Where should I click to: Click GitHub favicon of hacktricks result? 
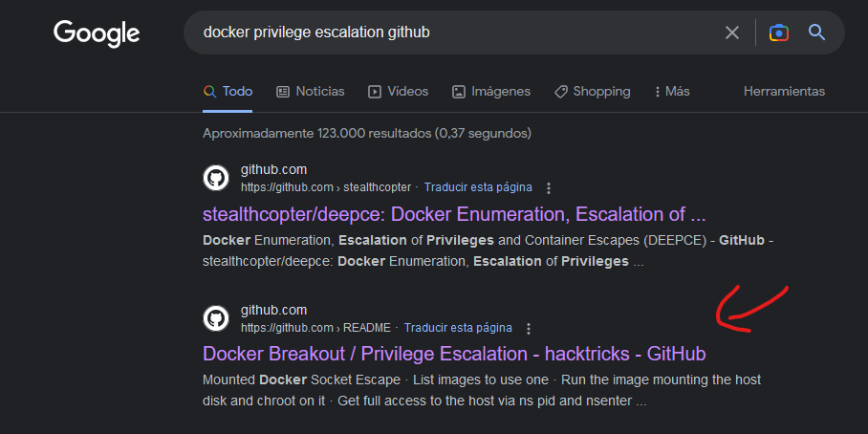click(x=215, y=319)
